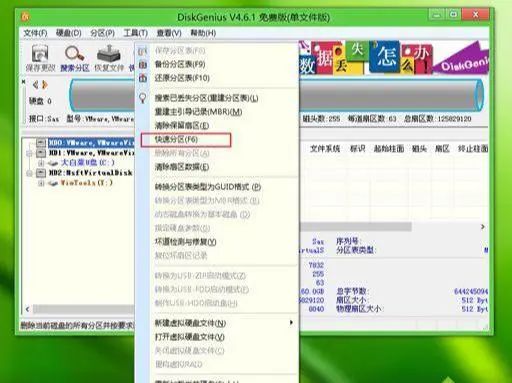Viewport: 512px width, 383px height.
Task: Choose 坏道检测与修复(Y) from the menu
Action: point(185,242)
